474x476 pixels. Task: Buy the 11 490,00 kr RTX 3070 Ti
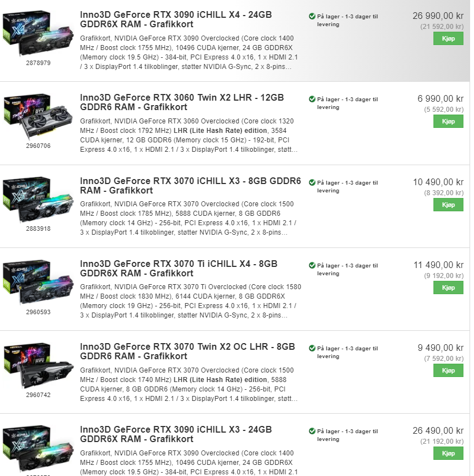tap(448, 288)
